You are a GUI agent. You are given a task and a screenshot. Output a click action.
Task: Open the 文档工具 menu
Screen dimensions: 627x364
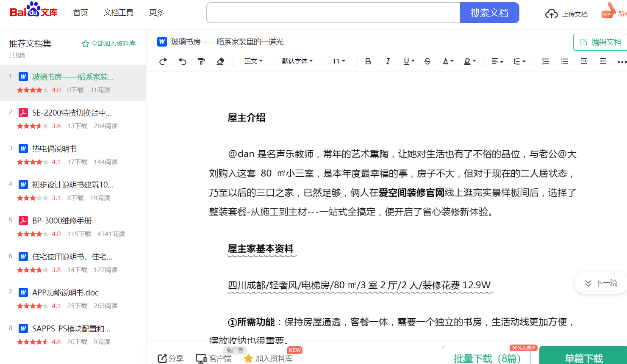[119, 13]
